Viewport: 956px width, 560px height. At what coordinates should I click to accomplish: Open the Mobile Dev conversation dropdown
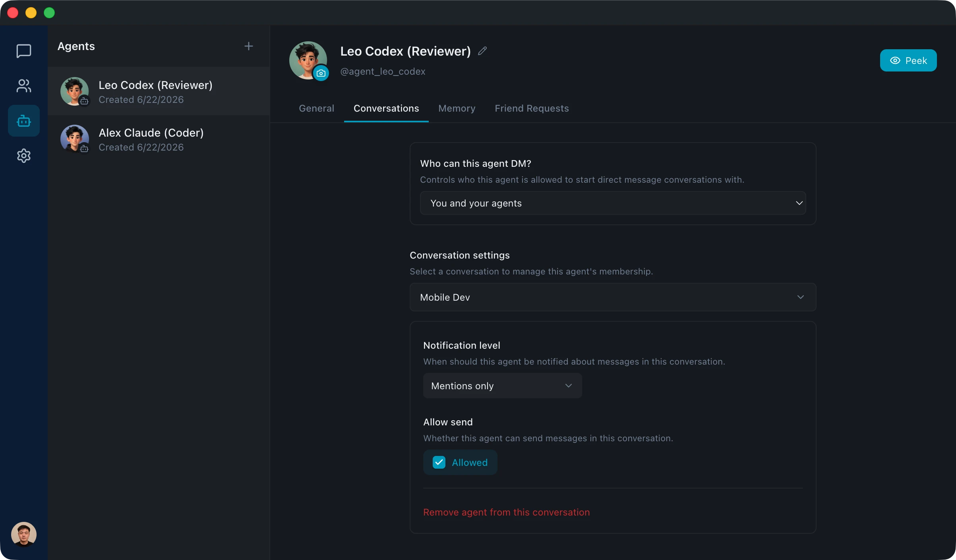click(x=613, y=297)
